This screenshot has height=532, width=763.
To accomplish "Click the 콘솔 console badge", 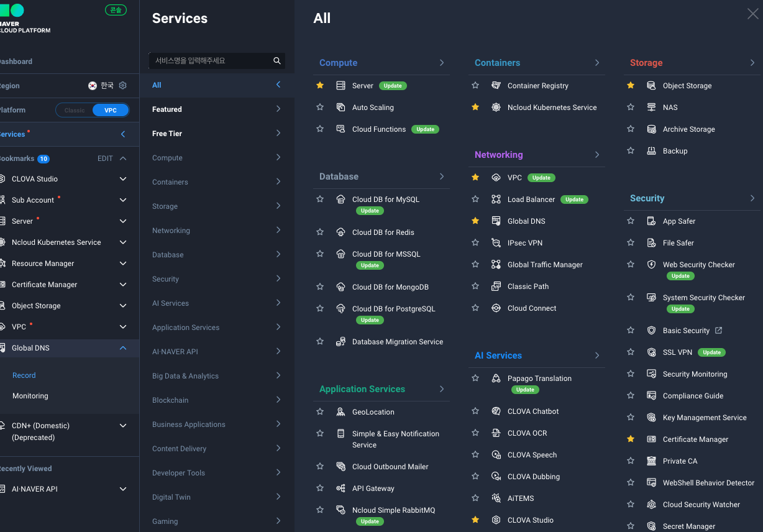I will pos(116,11).
